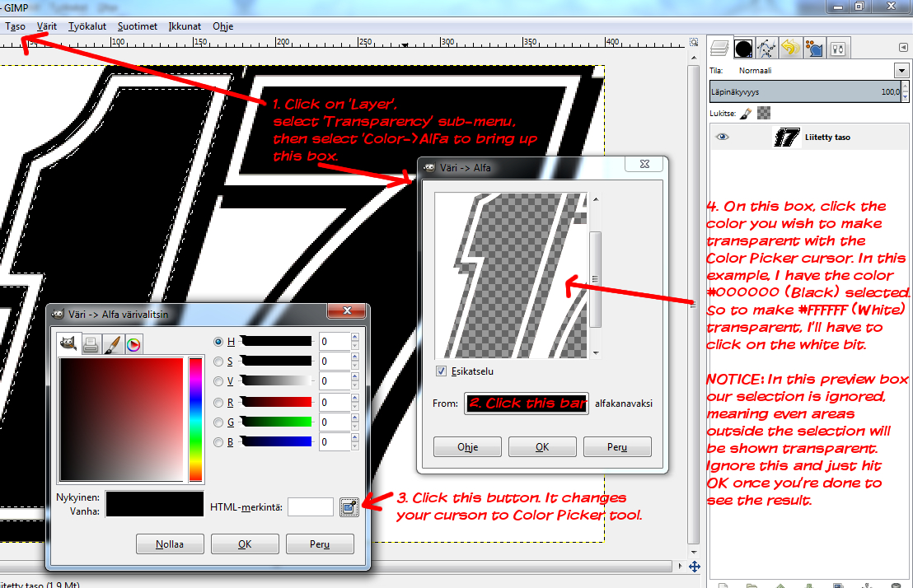Screen dimensions: 913x588
Task: Click the down arrow of preview scrollbar
Action: click(595, 352)
